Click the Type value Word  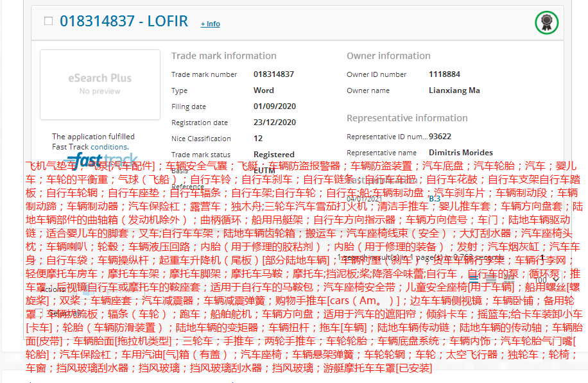[x=264, y=90]
